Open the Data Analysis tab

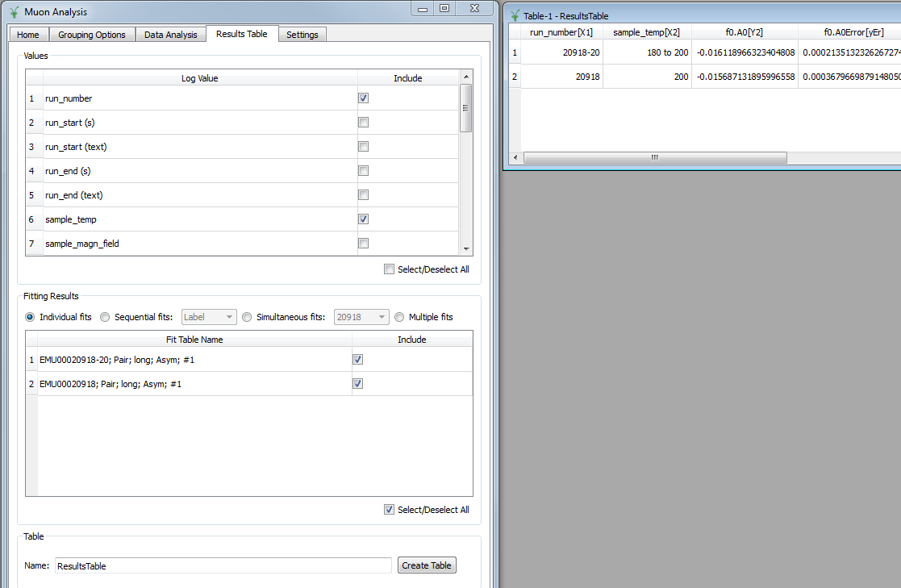(170, 35)
